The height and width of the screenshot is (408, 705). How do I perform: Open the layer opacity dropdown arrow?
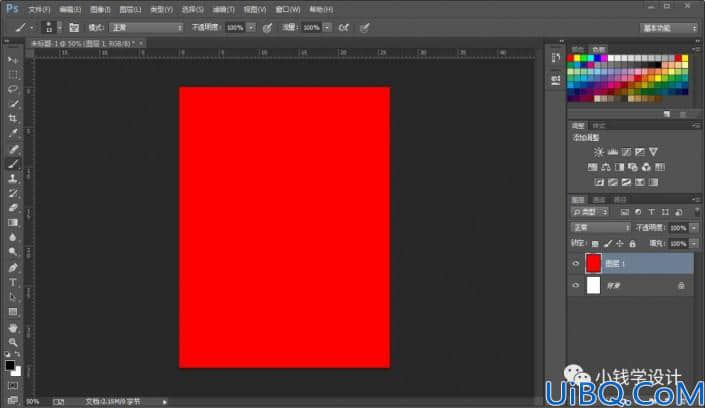pos(694,228)
